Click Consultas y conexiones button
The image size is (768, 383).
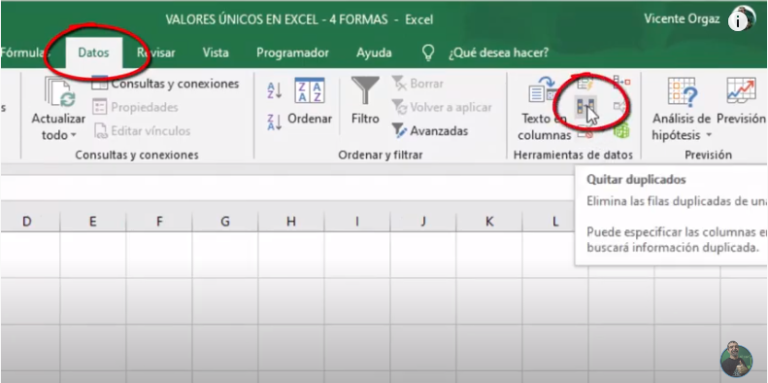pos(166,84)
